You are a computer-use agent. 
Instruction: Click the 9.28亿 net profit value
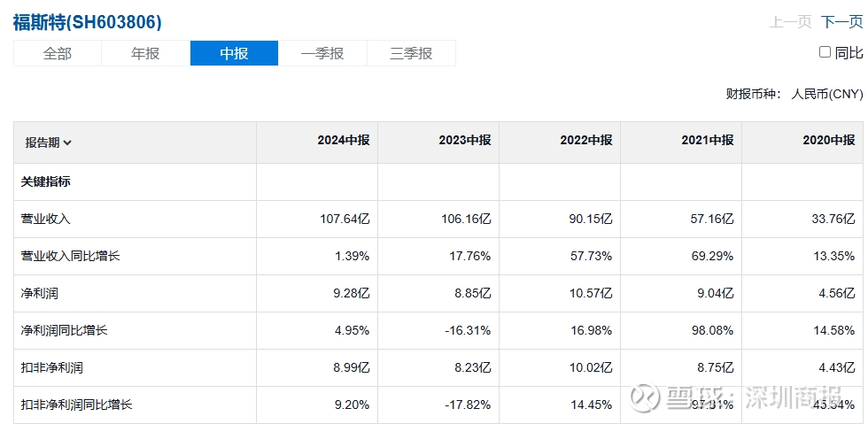point(351,293)
